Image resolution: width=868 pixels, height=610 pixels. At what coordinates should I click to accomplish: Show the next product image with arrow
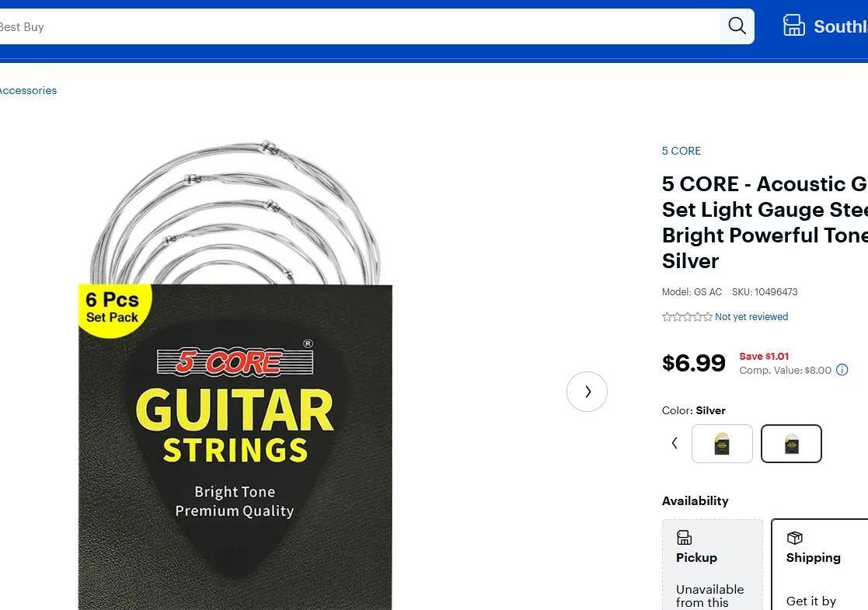click(587, 392)
